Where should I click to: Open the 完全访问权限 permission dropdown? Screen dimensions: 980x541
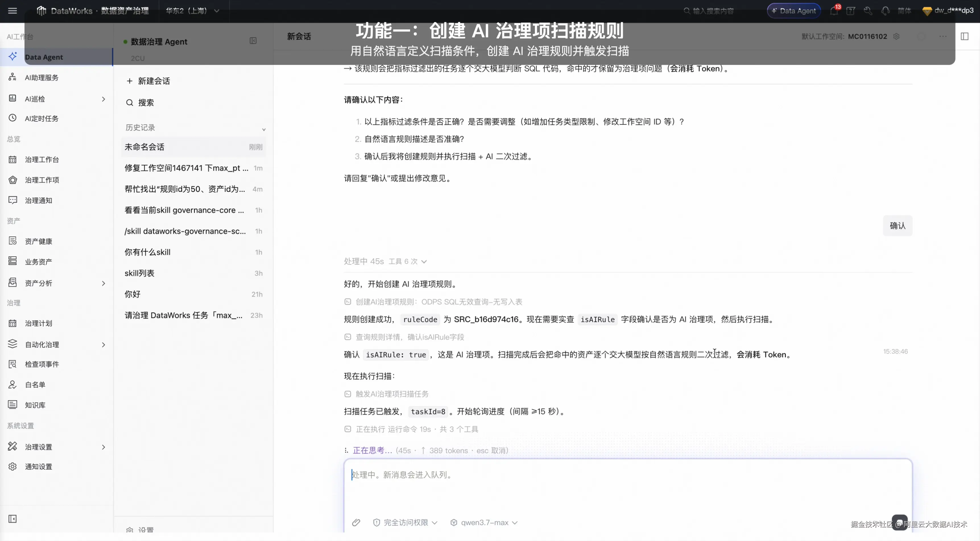[x=406, y=522]
